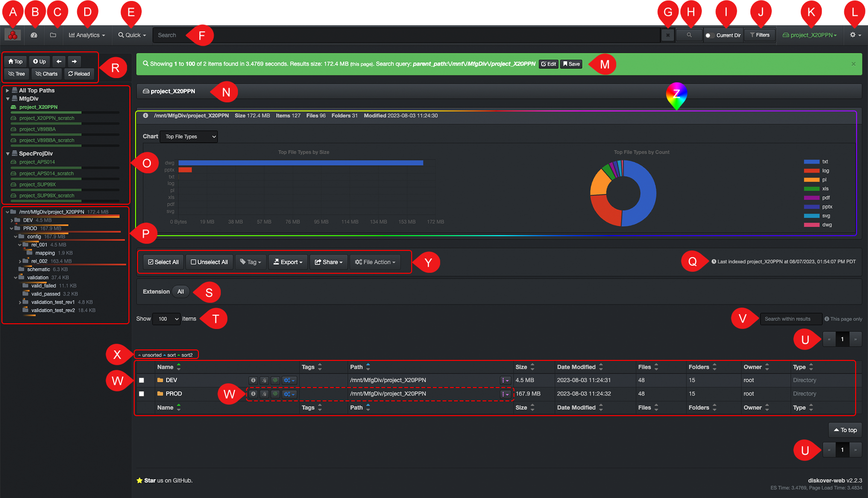Image resolution: width=868 pixels, height=498 pixels.
Task: Click the info icon in the DEV row
Action: (253, 380)
